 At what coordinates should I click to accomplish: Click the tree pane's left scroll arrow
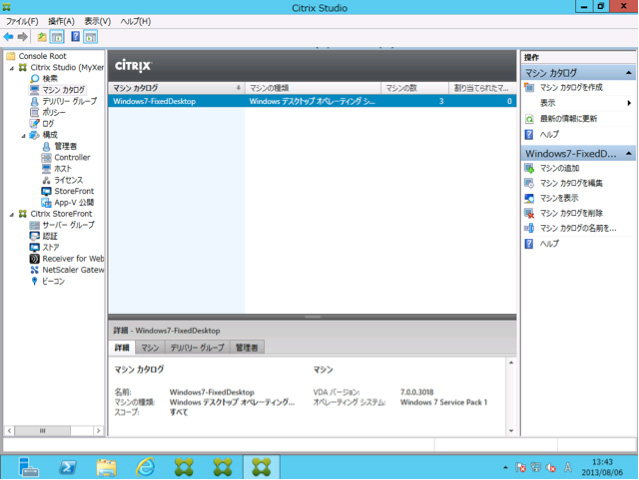[9, 431]
